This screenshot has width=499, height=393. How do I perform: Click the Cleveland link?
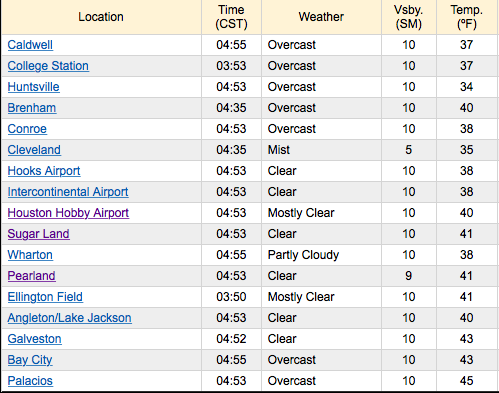[34, 150]
